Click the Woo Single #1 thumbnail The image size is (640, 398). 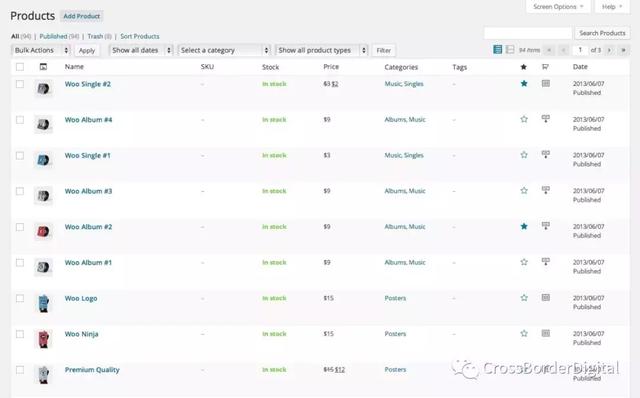(x=43, y=160)
